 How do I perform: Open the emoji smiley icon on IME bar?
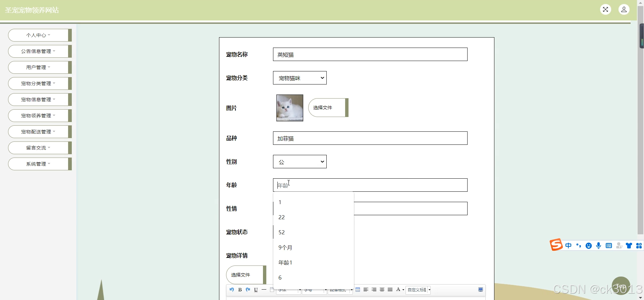click(x=589, y=246)
